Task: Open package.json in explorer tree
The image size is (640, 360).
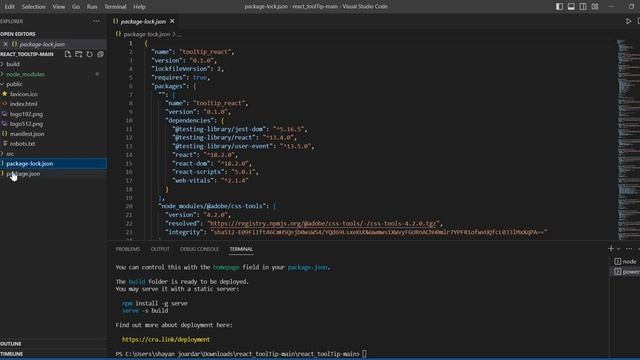Action: point(23,173)
